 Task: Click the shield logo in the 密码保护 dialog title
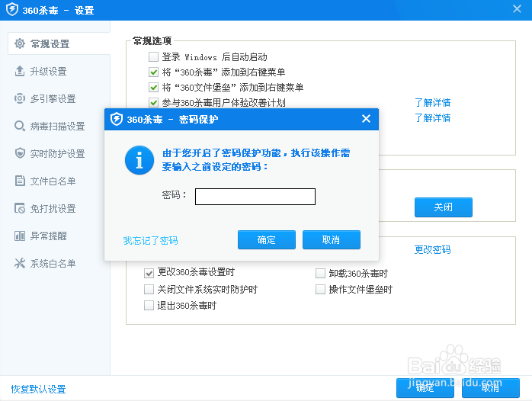(117, 119)
